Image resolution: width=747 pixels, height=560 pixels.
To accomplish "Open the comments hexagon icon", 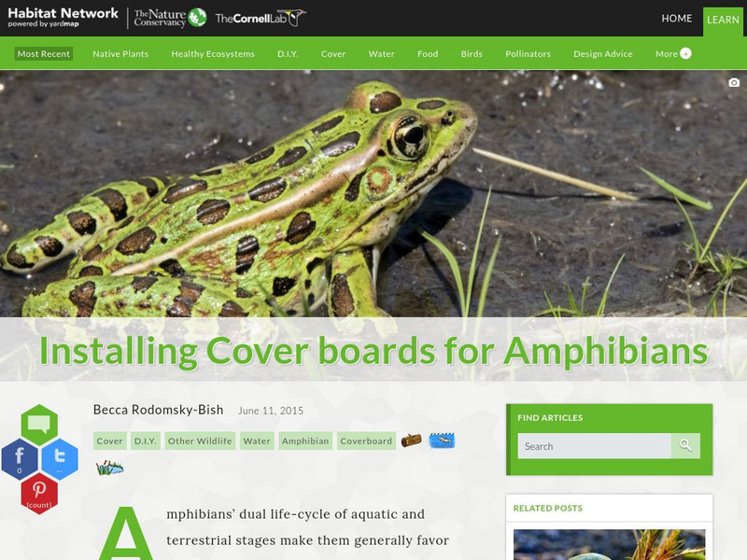I will [x=39, y=425].
